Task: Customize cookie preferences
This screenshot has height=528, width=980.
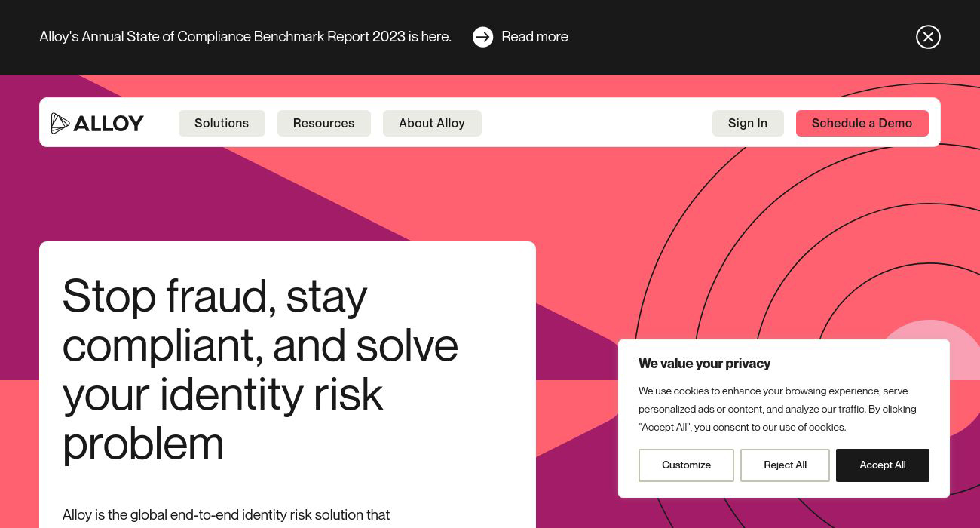Action: pos(686,465)
